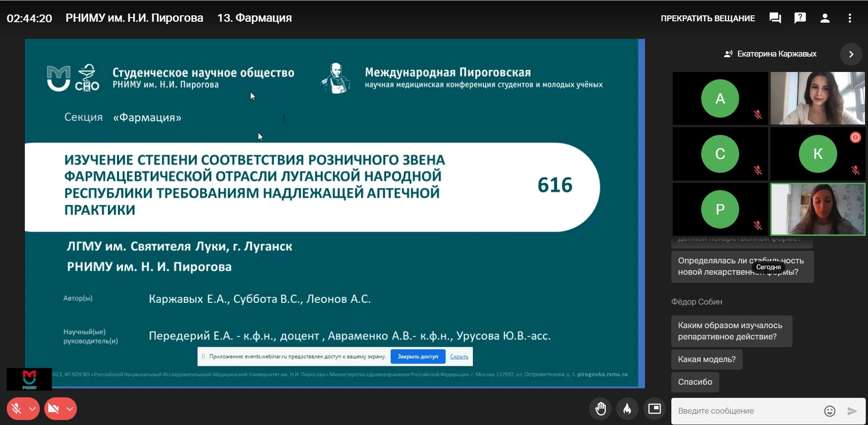868x425 pixels.
Task: Click the red alert badge on participant K
Action: tap(855, 138)
